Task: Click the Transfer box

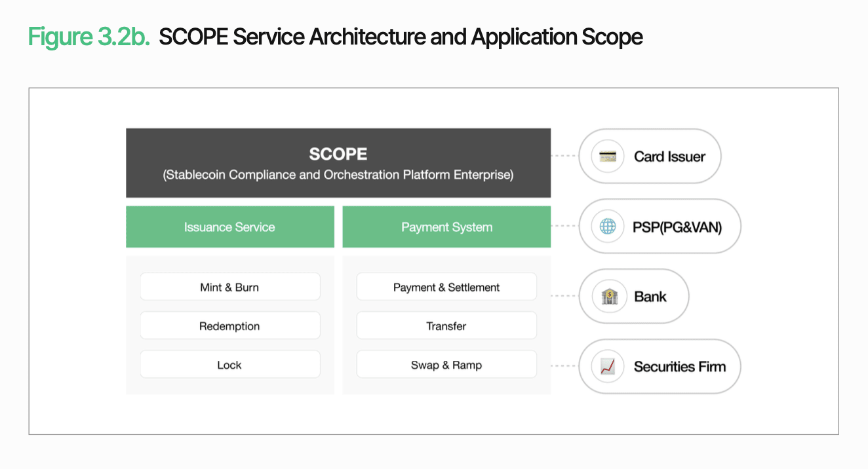Action: tap(446, 326)
